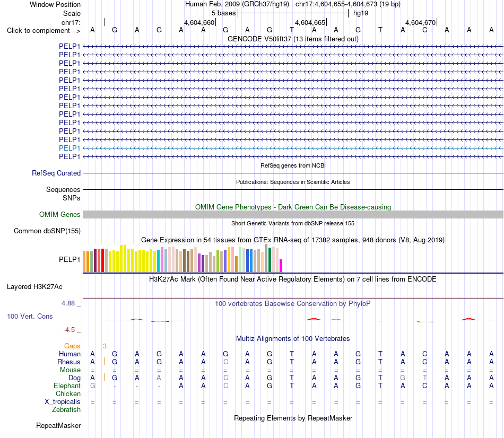The image size is (504, 438).
Task: Open 'Multiz Alignments of 100 Vertebrates' title
Action: 293,339
